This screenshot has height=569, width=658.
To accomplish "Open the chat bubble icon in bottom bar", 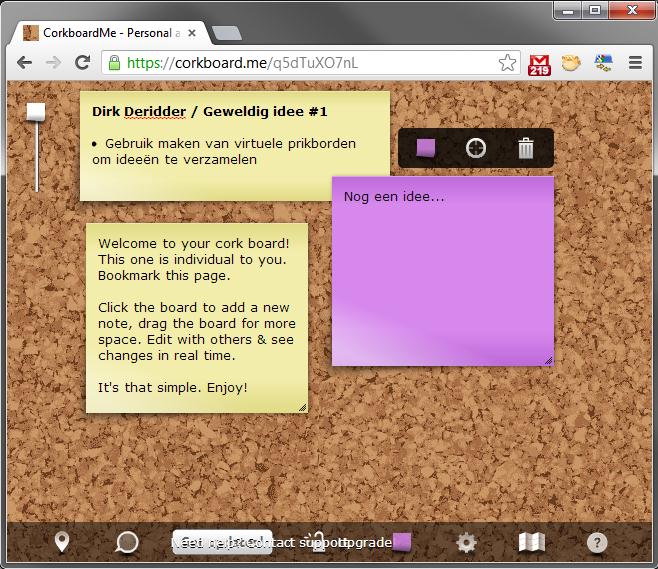I will [x=127, y=542].
